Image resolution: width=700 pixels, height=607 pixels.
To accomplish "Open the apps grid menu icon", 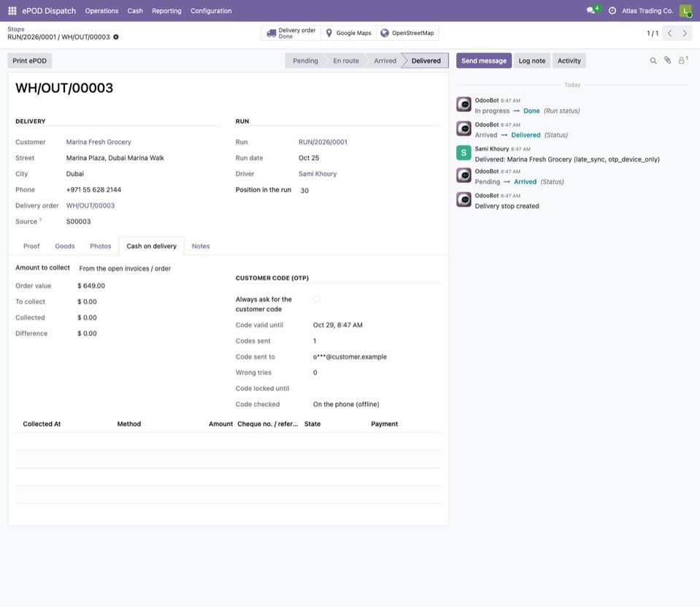I will pos(12,11).
